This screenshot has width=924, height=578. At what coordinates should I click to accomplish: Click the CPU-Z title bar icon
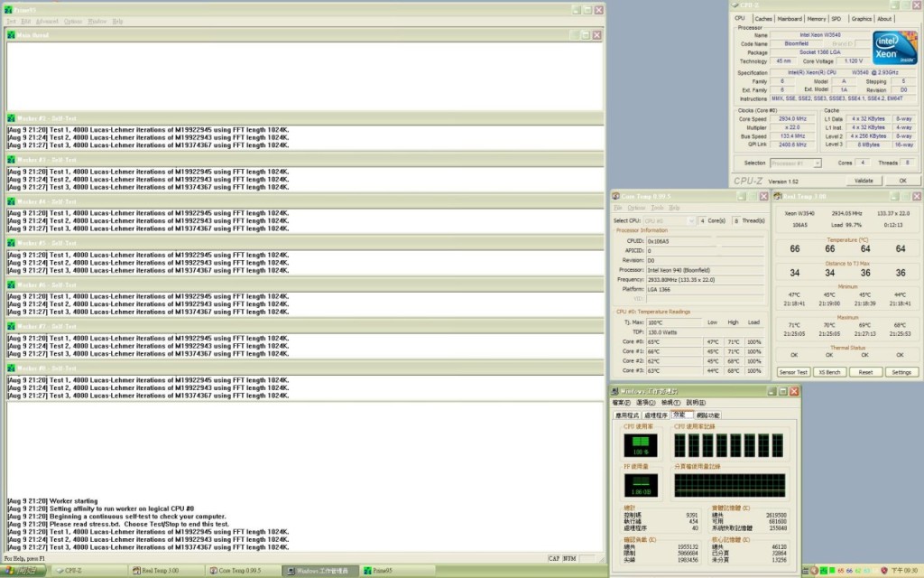coord(735,5)
